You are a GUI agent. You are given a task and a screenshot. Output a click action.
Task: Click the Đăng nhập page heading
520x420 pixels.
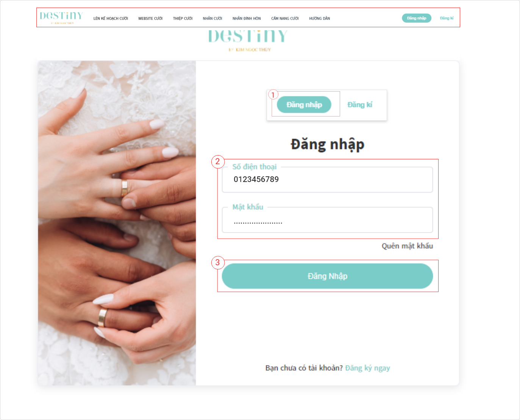click(328, 145)
